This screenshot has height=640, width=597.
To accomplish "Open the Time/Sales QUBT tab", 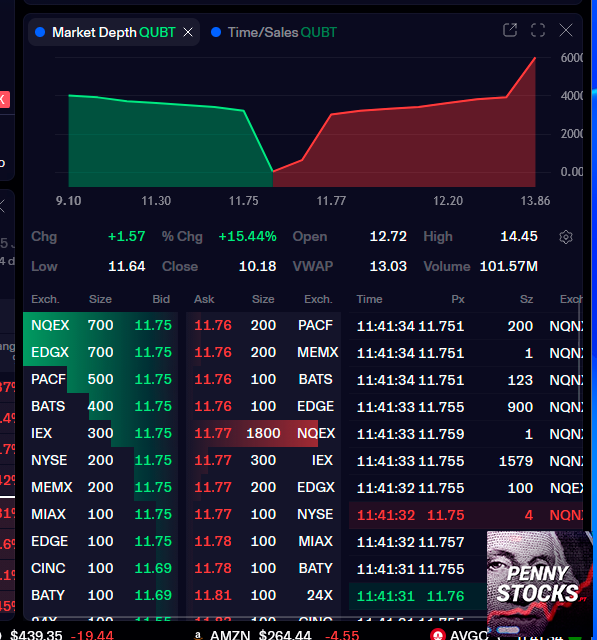I will (274, 32).
